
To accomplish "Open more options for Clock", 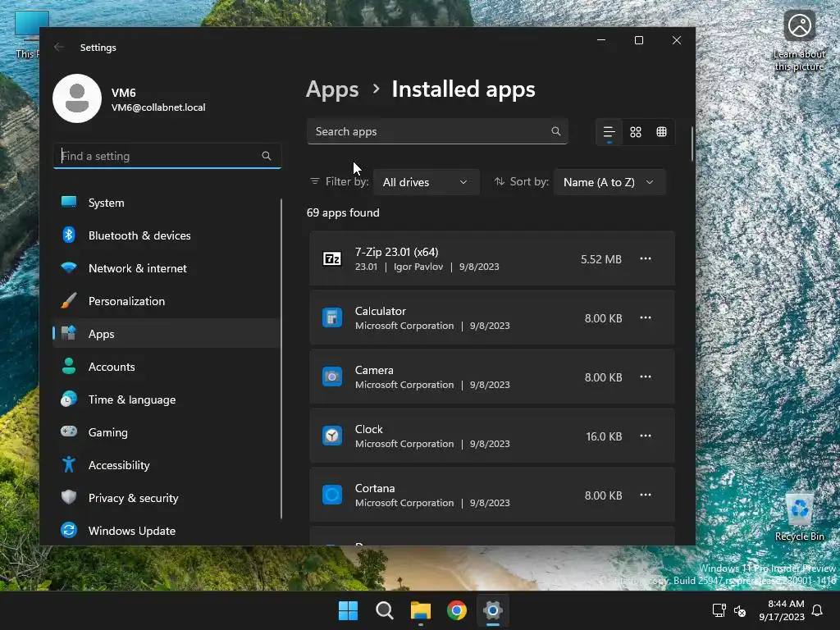I will point(646,436).
